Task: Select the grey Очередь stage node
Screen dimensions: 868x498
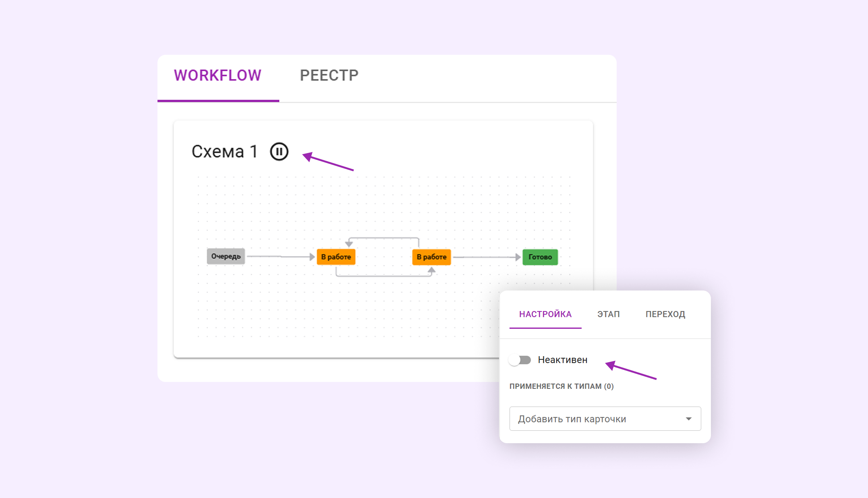Action: click(x=226, y=256)
